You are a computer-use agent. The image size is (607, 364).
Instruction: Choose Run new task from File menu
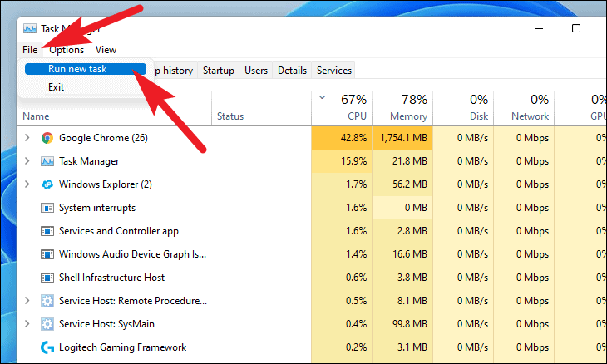click(x=86, y=69)
